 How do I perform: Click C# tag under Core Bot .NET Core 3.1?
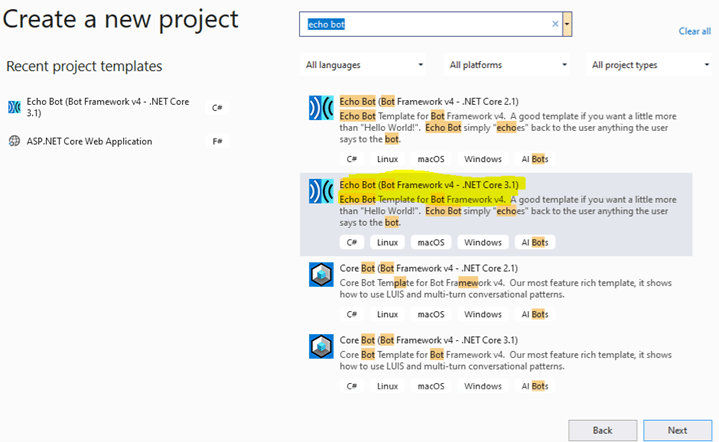pyautogui.click(x=352, y=387)
